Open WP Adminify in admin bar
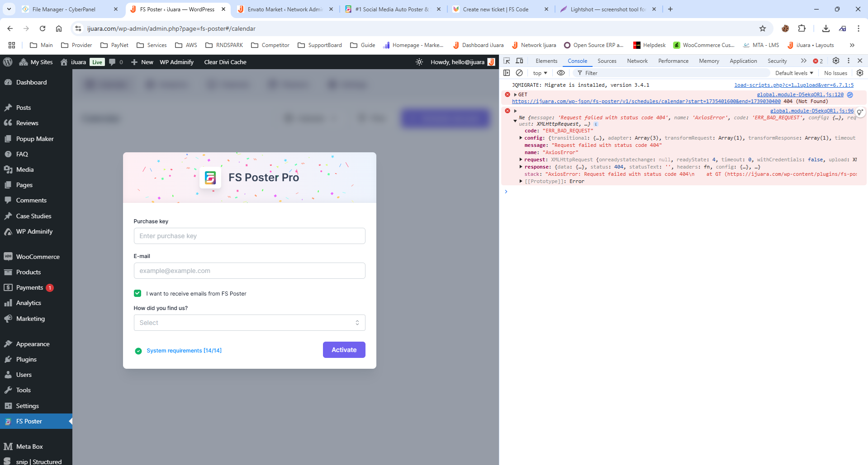Screen dimensions: 868x465 tap(176, 62)
